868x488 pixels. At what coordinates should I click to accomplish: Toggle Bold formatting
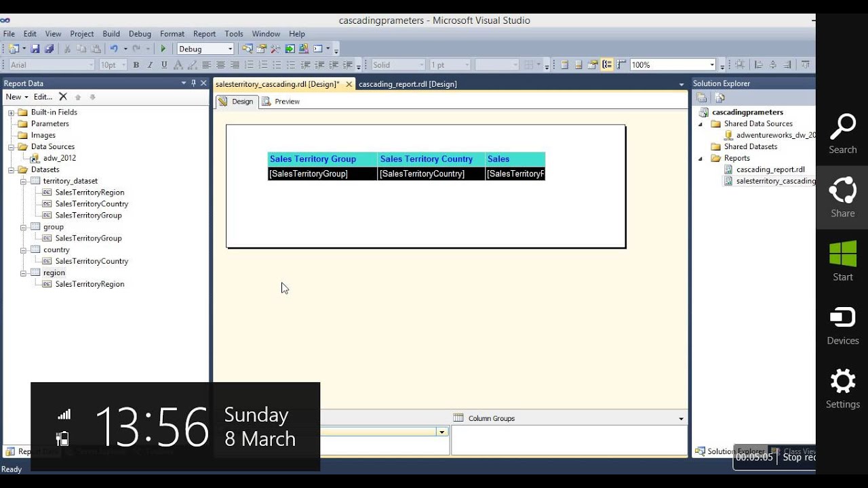[x=136, y=65]
